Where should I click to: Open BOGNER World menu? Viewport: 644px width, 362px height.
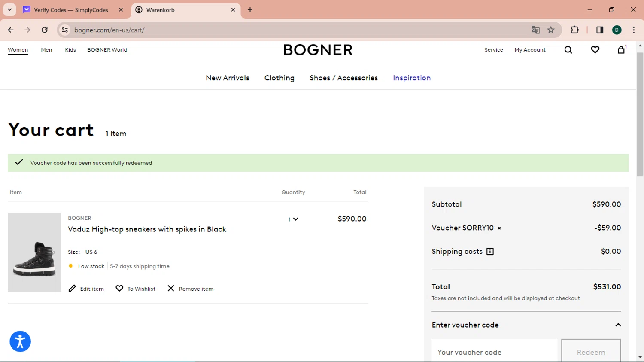coord(107,50)
